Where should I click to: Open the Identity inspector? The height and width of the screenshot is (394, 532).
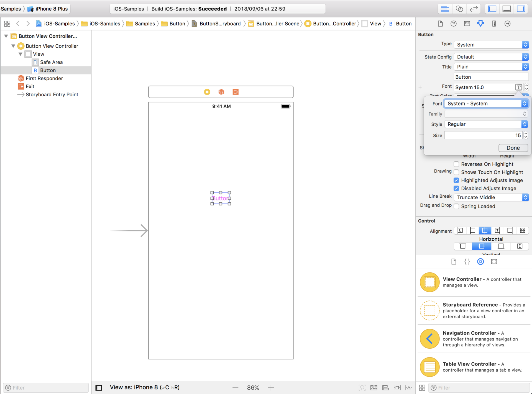[x=467, y=24]
